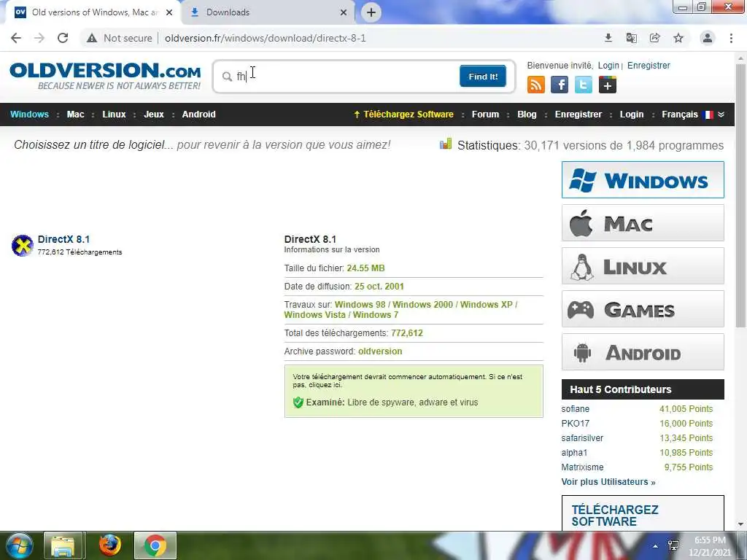The image size is (747, 560).
Task: Click the taskbar clock showing 6:55 PM
Action: [x=710, y=546]
